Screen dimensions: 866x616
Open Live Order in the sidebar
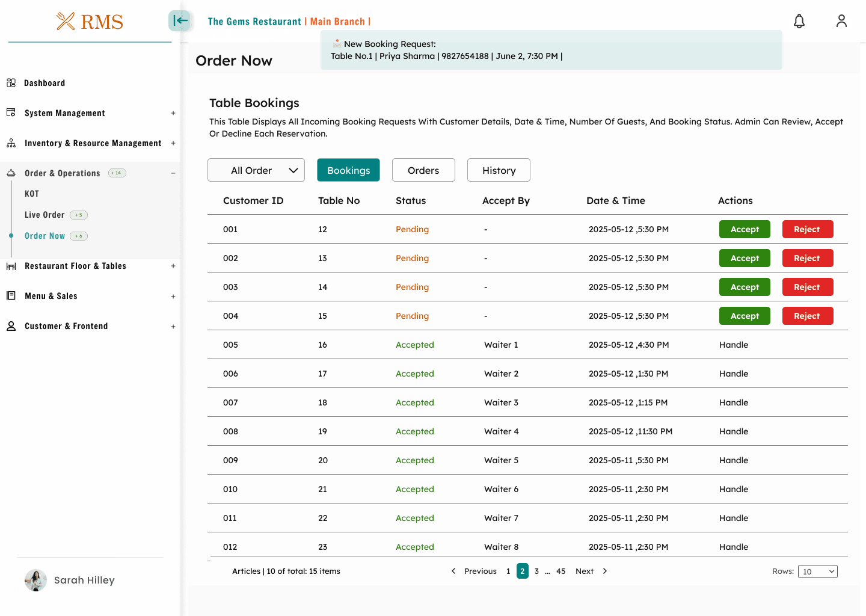45,215
